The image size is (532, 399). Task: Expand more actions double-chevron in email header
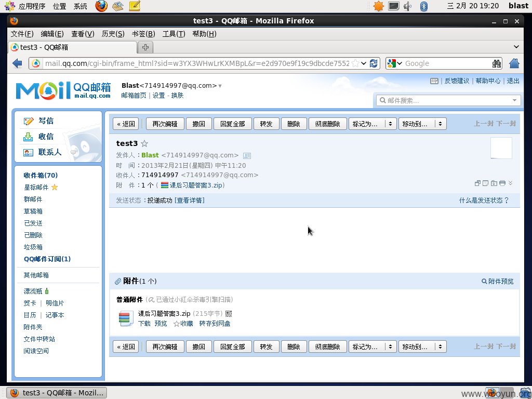(510, 183)
